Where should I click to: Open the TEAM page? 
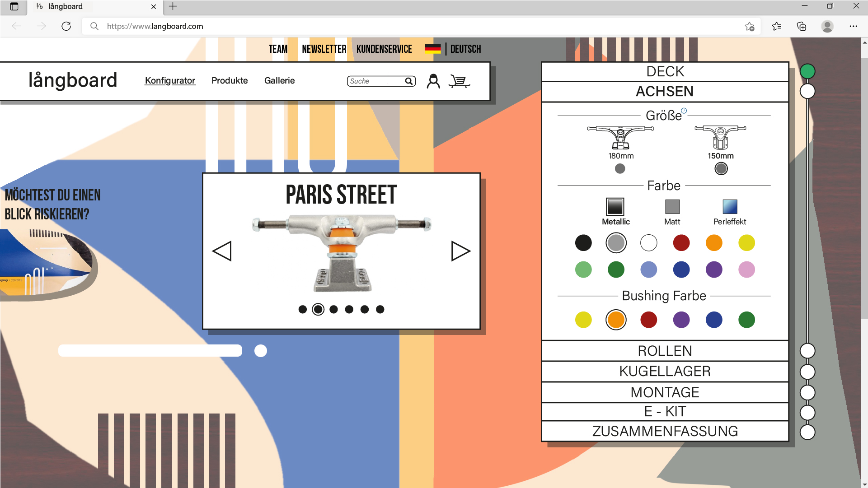coord(278,49)
